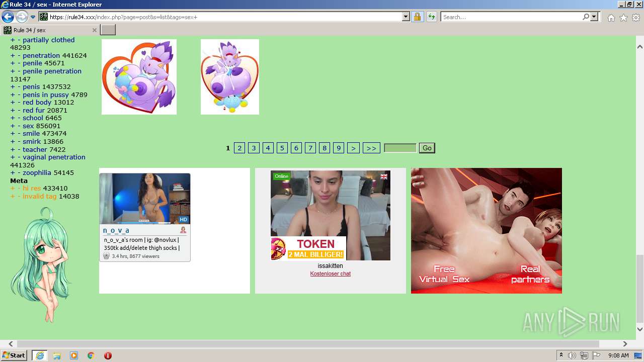Open a new blank tab
The image size is (644, 362).
(108, 30)
